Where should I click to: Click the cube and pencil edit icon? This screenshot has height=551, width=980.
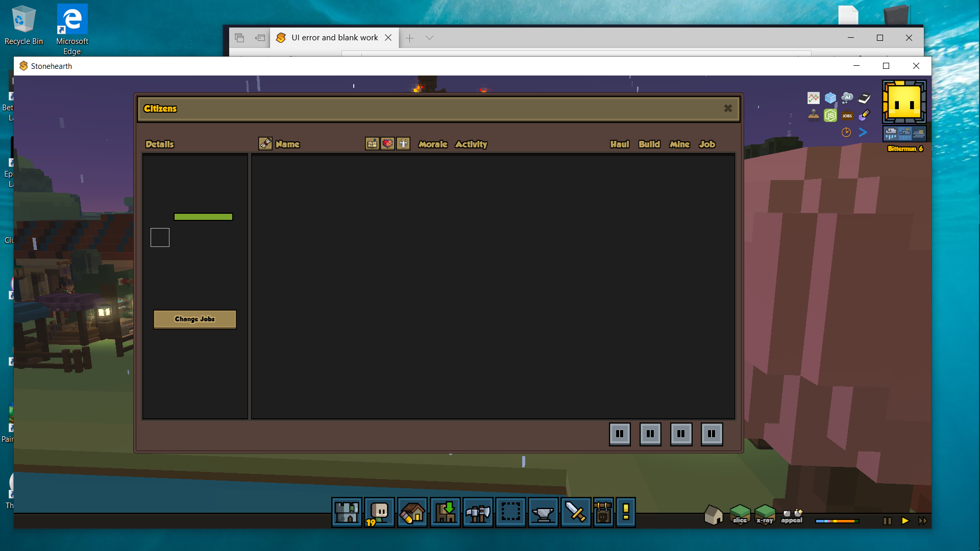(864, 115)
